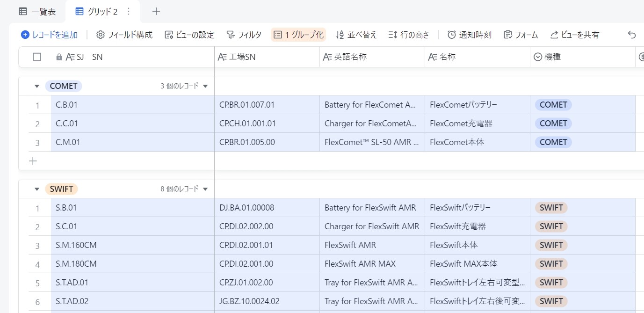Click the undo arrow icon
Image resolution: width=644 pixels, height=313 pixels.
632,35
